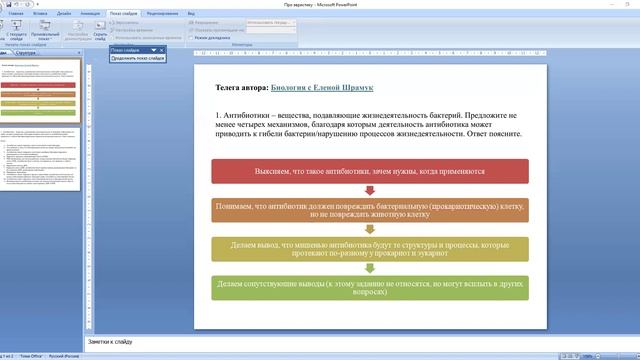Select slide 1 thumbnail in pane

(40, 91)
